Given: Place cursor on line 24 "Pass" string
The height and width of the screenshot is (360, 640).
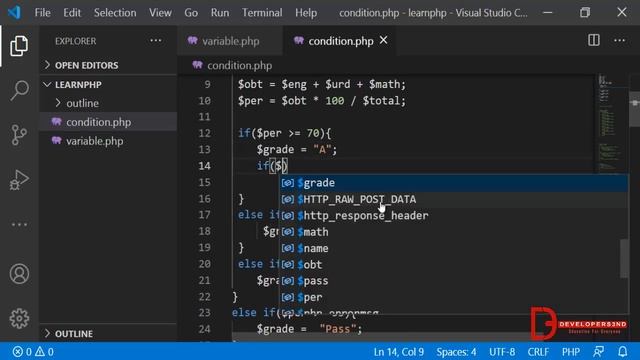Looking at the screenshot, I should click(x=337, y=329).
